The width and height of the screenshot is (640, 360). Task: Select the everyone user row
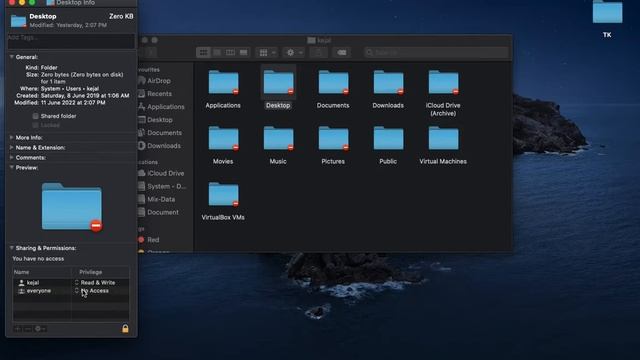pyautogui.click(x=71, y=291)
